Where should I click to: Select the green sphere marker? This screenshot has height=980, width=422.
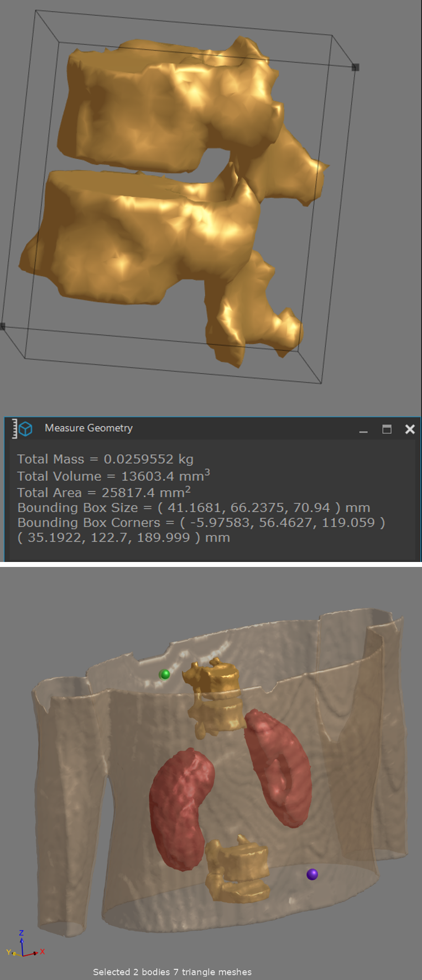tap(164, 674)
